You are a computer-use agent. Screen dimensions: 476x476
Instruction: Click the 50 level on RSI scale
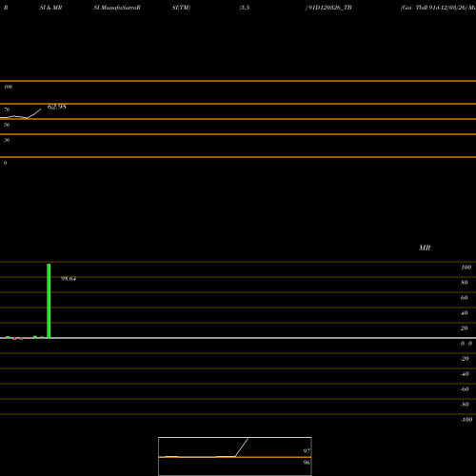(x=7, y=125)
